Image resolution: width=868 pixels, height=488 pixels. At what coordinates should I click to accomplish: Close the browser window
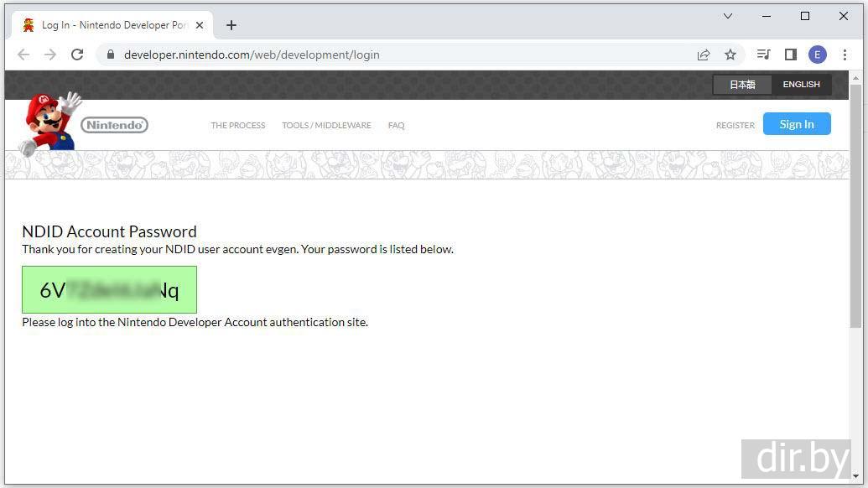tap(843, 16)
